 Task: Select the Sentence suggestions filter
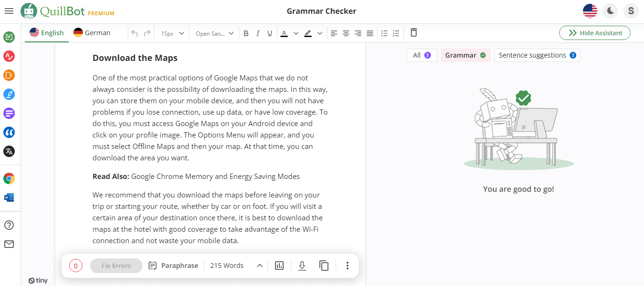[x=537, y=55]
